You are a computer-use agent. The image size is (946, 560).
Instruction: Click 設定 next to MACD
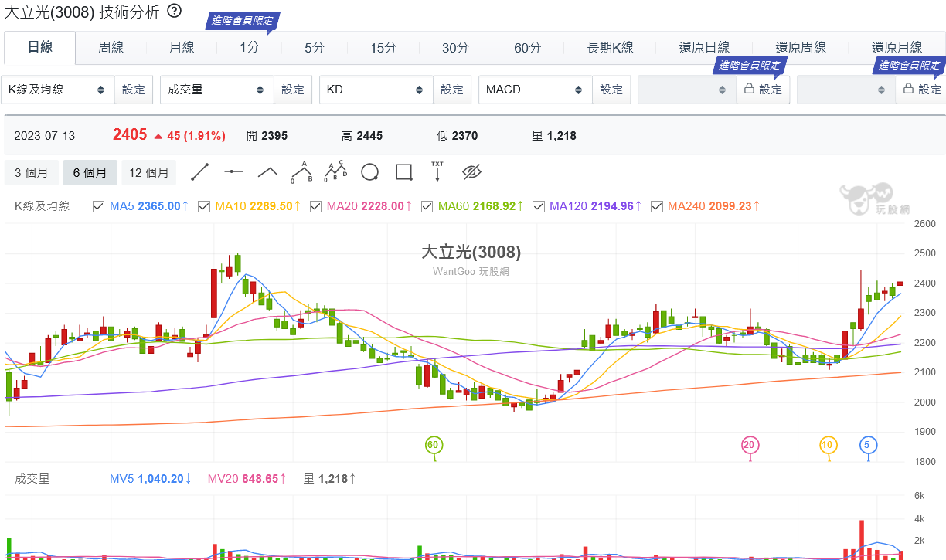(x=611, y=90)
